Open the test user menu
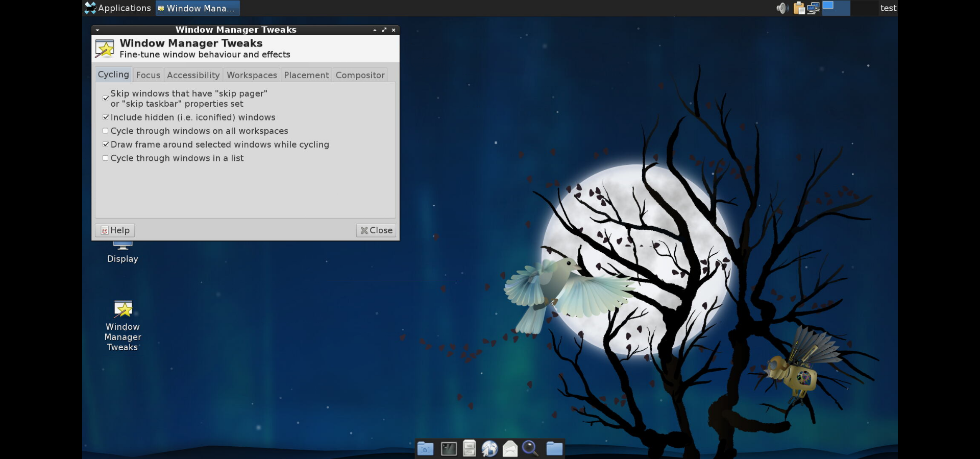Viewport: 980px width, 459px height. click(x=888, y=8)
